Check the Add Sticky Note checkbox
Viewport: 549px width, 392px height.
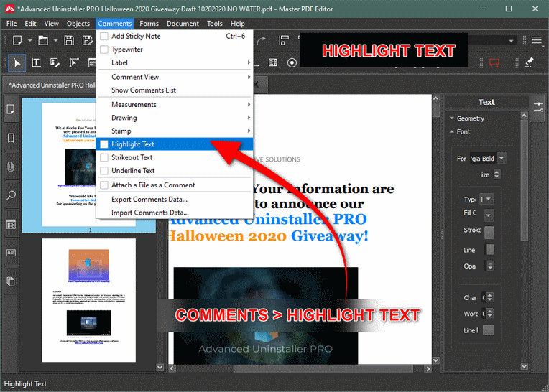pyautogui.click(x=104, y=37)
